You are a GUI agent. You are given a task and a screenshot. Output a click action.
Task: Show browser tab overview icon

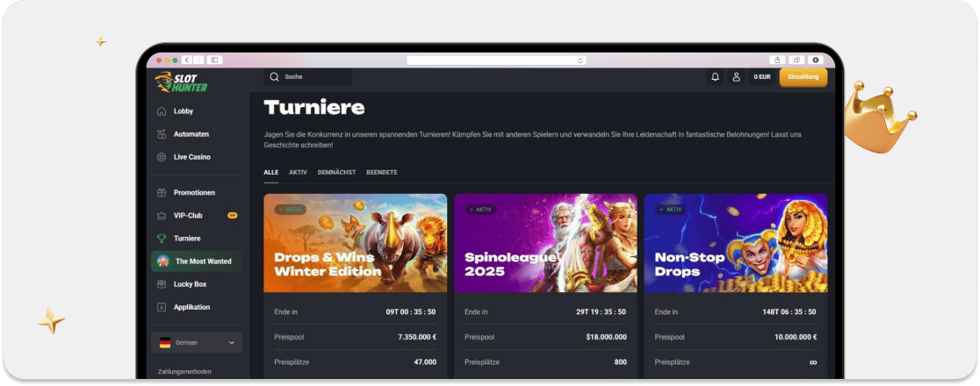pos(796,60)
